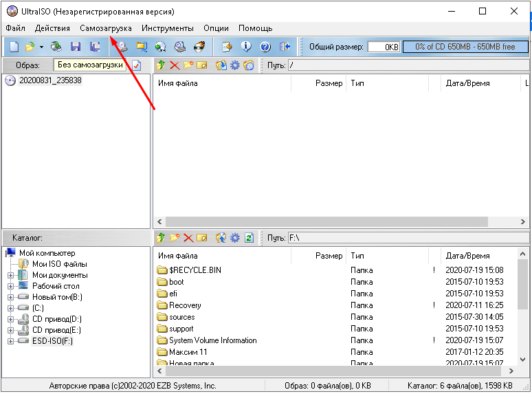Expand the CD привод(D:) tree node
The height and width of the screenshot is (394, 532).
pyautogui.click(x=10, y=319)
